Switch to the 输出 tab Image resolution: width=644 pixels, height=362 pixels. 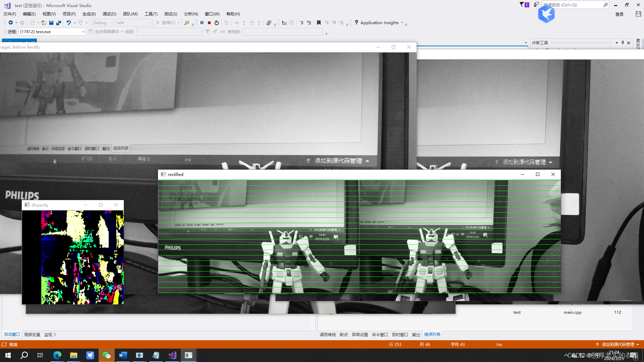point(416,335)
